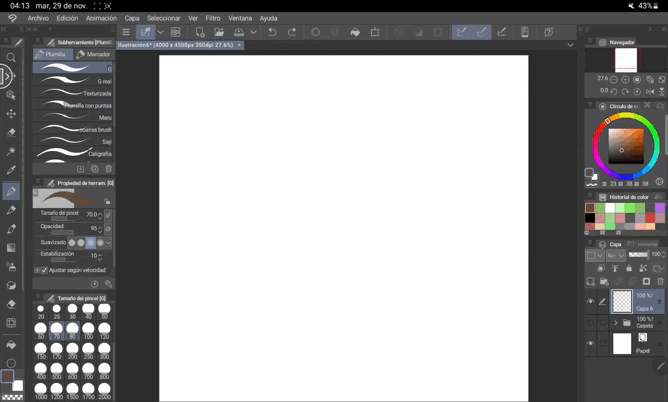
Task: Click the Open file folder icon
Action: (x=219, y=32)
